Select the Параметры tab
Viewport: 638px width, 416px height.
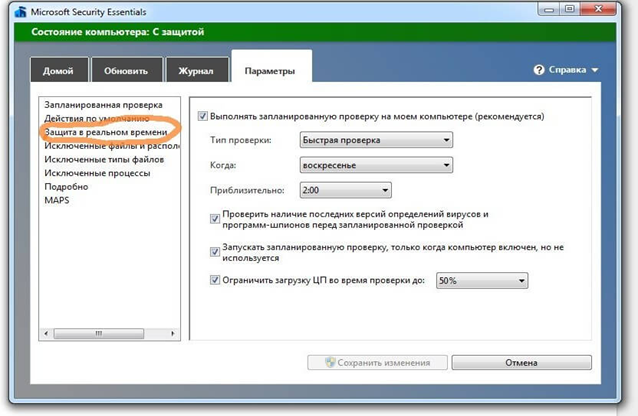pyautogui.click(x=271, y=67)
